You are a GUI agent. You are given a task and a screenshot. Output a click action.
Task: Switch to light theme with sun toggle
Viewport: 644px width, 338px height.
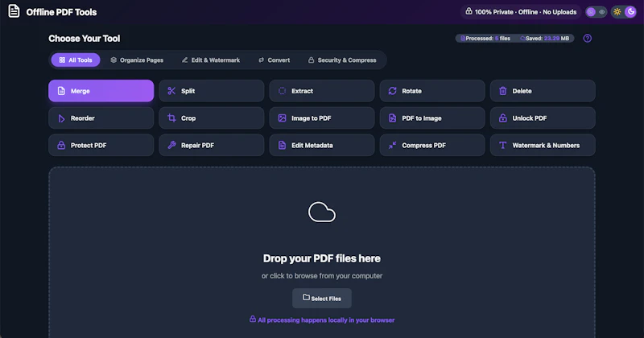coord(617,12)
